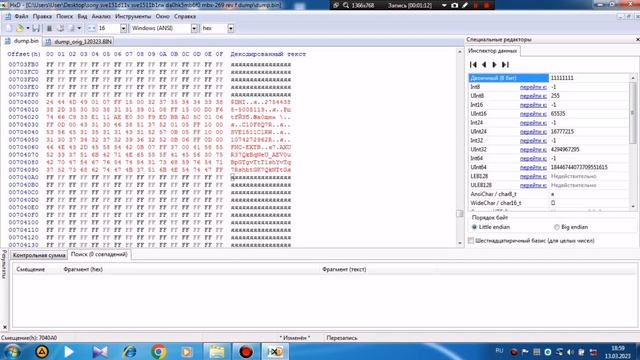Switch to the dump.bin file tab
Screen dimensions: 640x360
[x=22, y=41]
